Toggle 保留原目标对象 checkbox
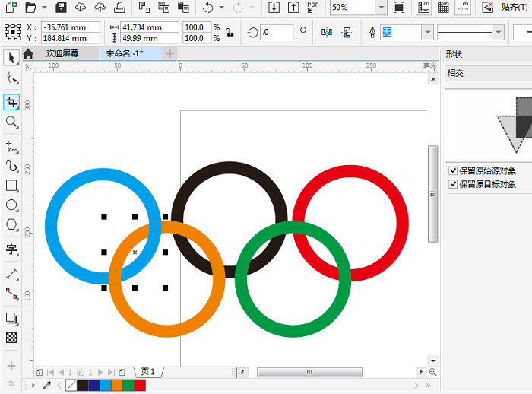Image resolution: width=532 pixels, height=394 pixels. click(453, 184)
